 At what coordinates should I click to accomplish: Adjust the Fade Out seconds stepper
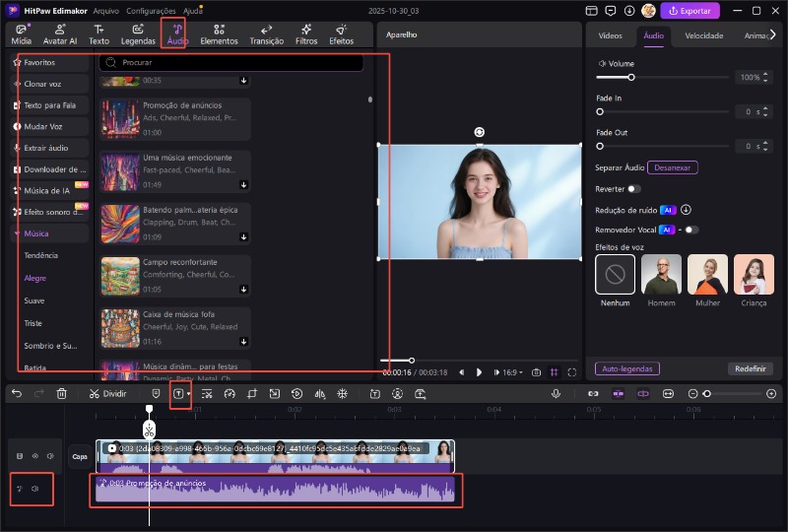pos(765,146)
